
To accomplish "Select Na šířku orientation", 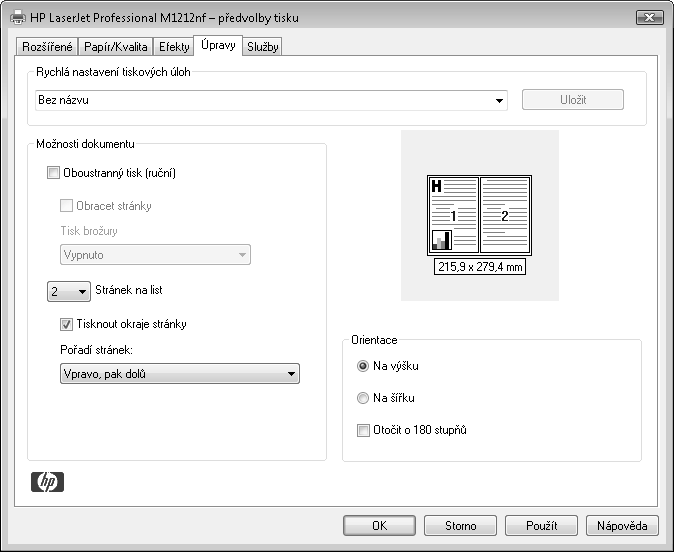I will (363, 398).
